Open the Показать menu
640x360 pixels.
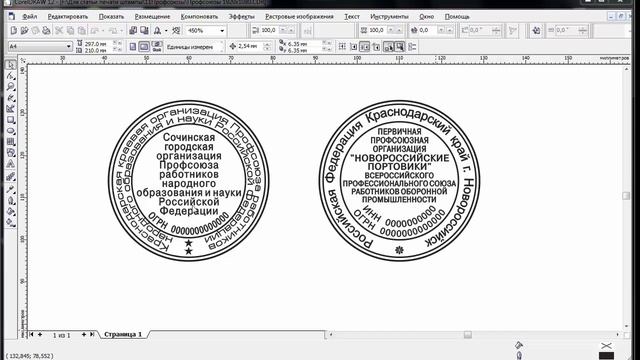pos(111,17)
